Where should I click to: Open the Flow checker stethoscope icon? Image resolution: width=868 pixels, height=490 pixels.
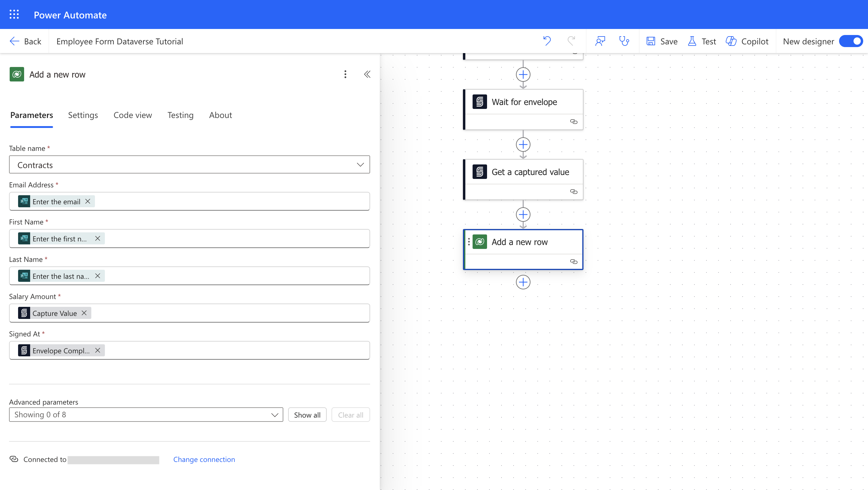click(624, 41)
